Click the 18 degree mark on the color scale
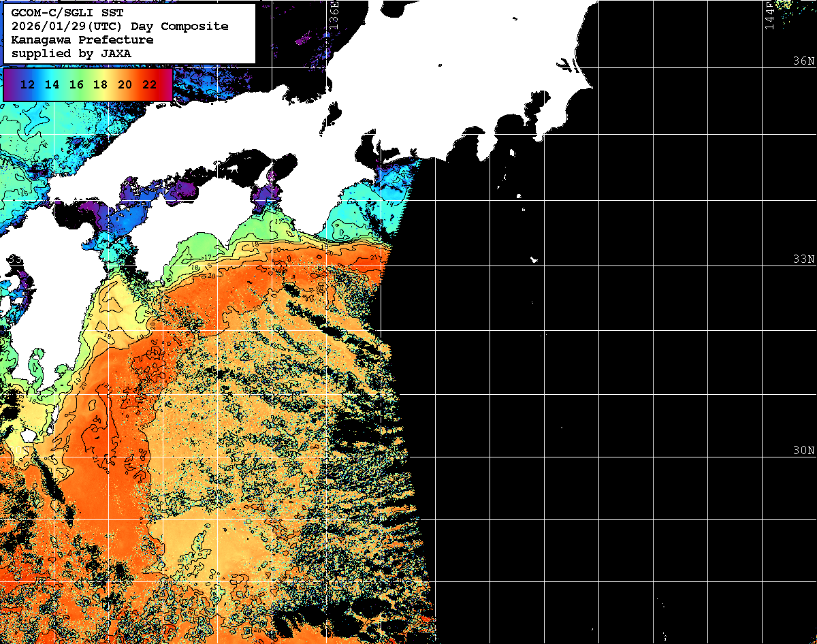The height and width of the screenshot is (644, 817). coord(100,85)
